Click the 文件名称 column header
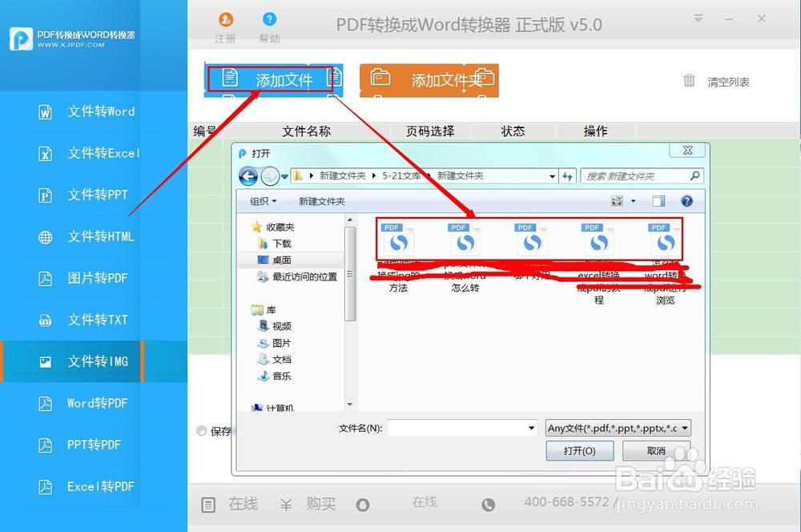 307,131
